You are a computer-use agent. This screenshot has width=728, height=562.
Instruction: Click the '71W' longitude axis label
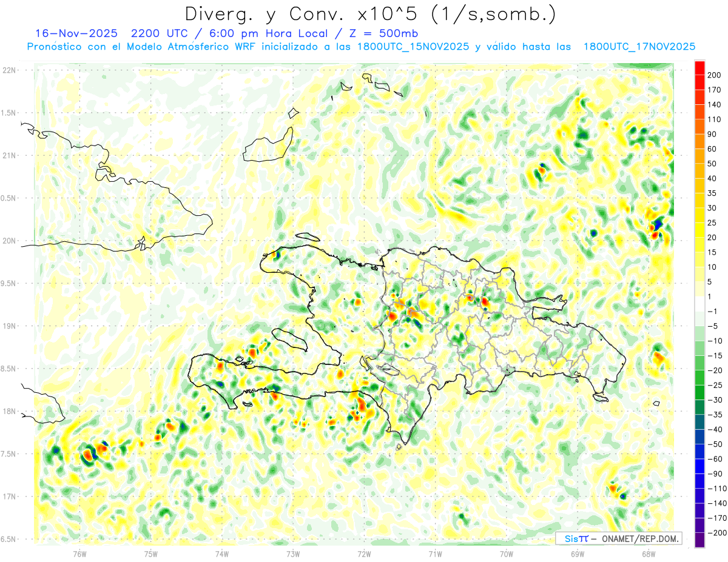[x=435, y=554]
